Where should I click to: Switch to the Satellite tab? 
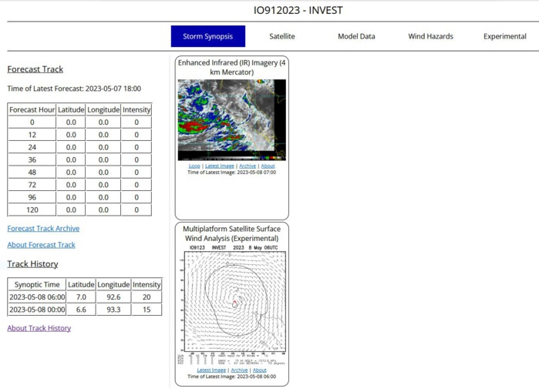pyautogui.click(x=281, y=36)
